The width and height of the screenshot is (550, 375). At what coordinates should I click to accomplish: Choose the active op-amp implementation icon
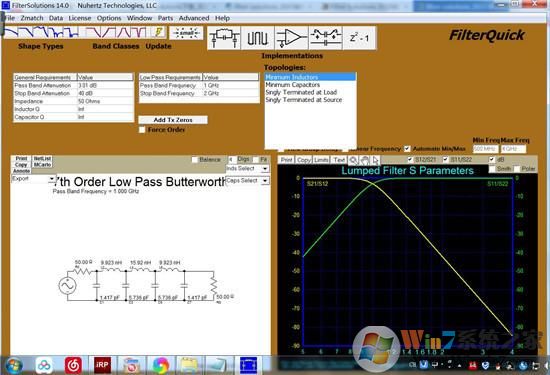(291, 38)
